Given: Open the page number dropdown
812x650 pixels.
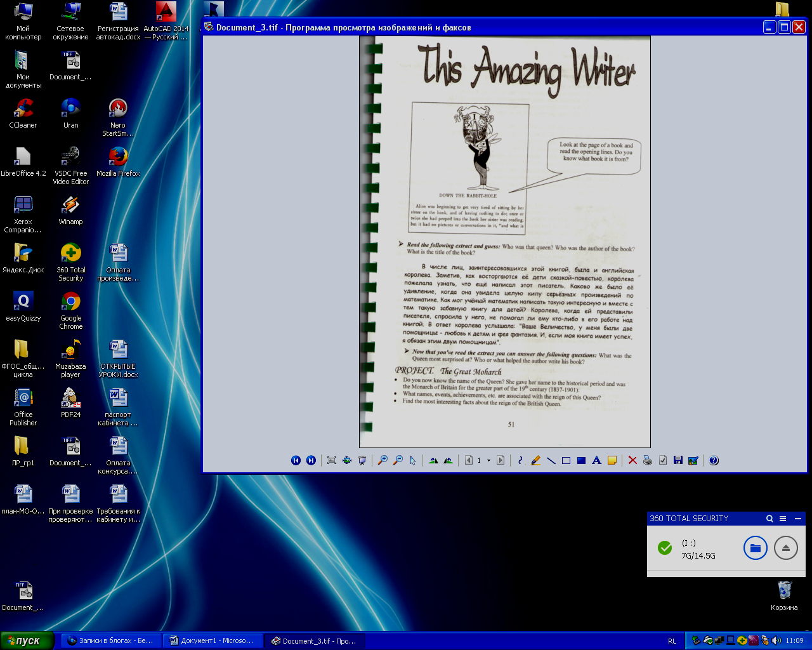Looking at the screenshot, I should click(488, 460).
